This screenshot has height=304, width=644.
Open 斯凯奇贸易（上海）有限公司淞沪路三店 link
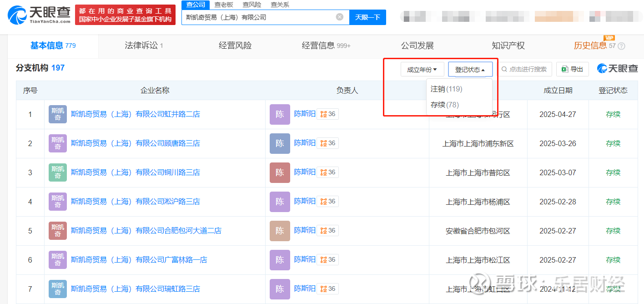coord(136,202)
